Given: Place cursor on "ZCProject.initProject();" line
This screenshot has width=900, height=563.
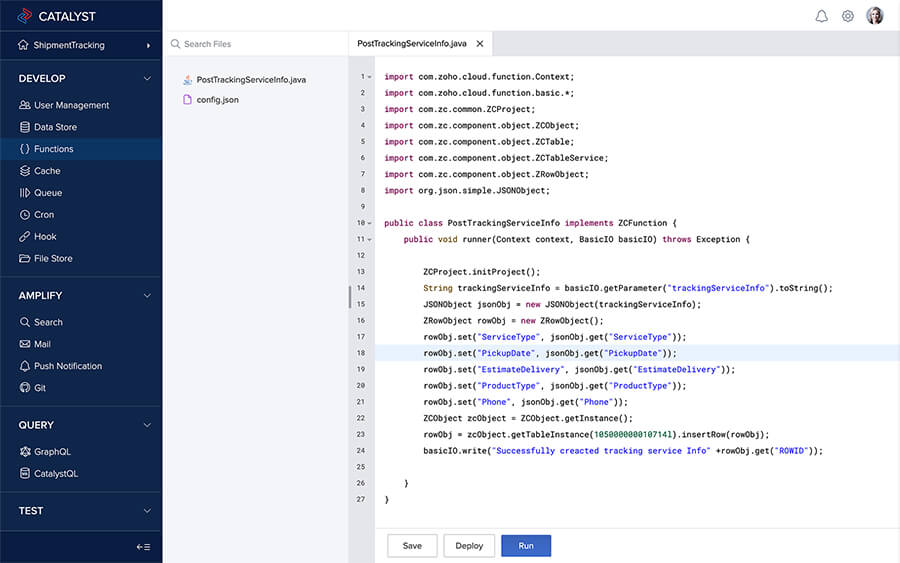Looking at the screenshot, I should coord(482,271).
